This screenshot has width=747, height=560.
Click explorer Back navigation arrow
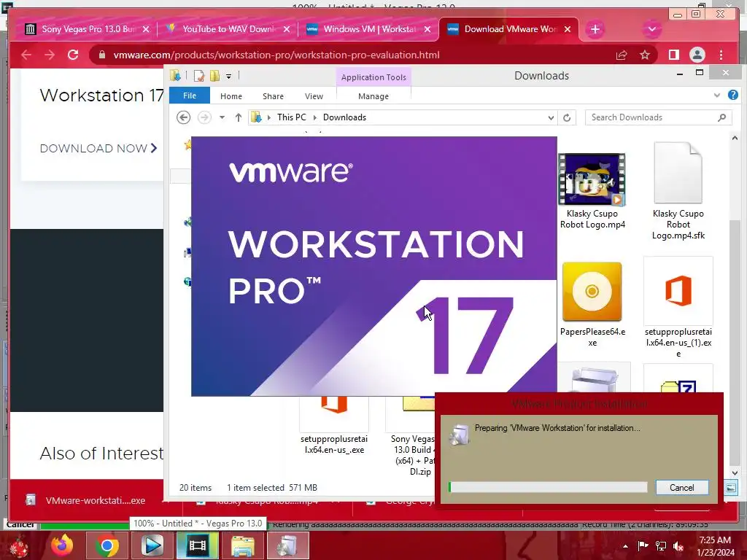click(183, 117)
